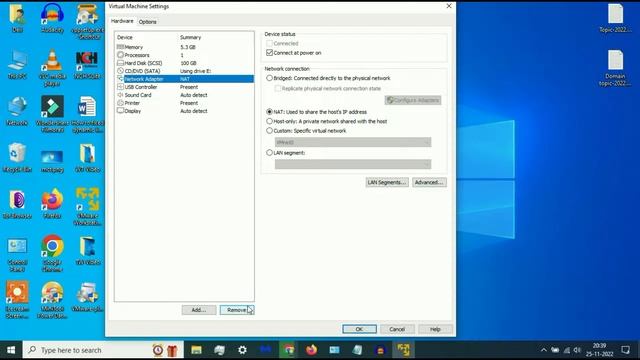Open File Explorer from taskbar
This screenshot has width=640, height=360.
tap(196, 350)
